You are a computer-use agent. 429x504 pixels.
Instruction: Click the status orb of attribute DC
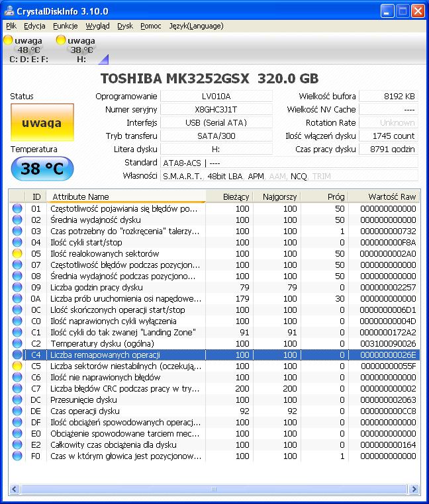click(x=17, y=400)
